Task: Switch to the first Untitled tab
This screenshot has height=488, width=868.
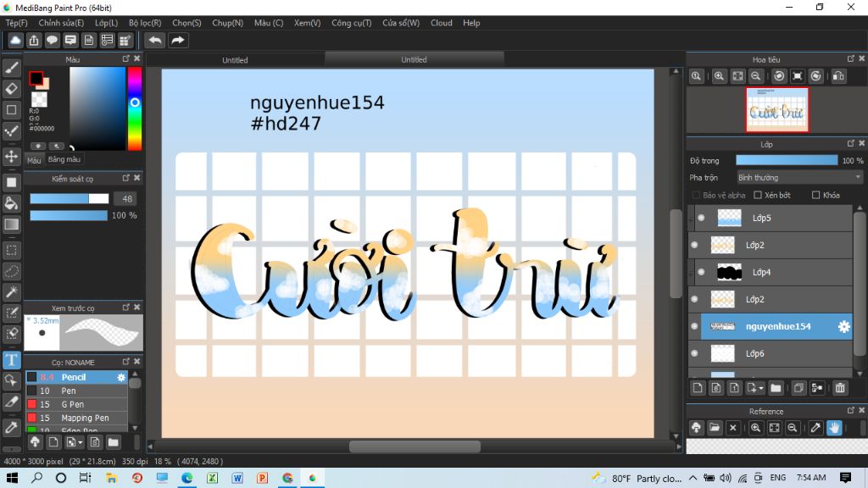Action: tap(236, 60)
